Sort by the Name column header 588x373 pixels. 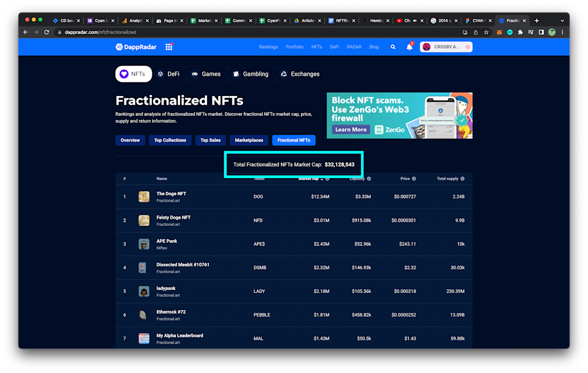click(162, 179)
